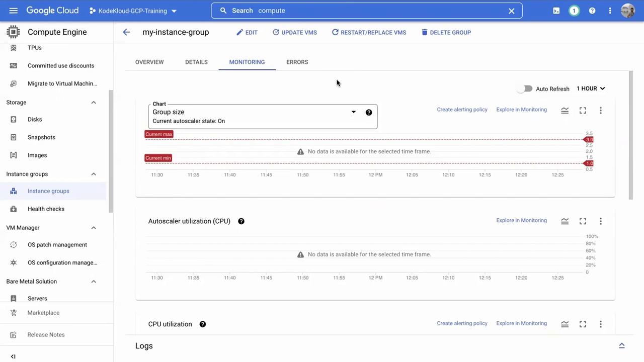The width and height of the screenshot is (644, 362).
Task: Open Cloud Shell terminal icon
Action: pos(556,11)
